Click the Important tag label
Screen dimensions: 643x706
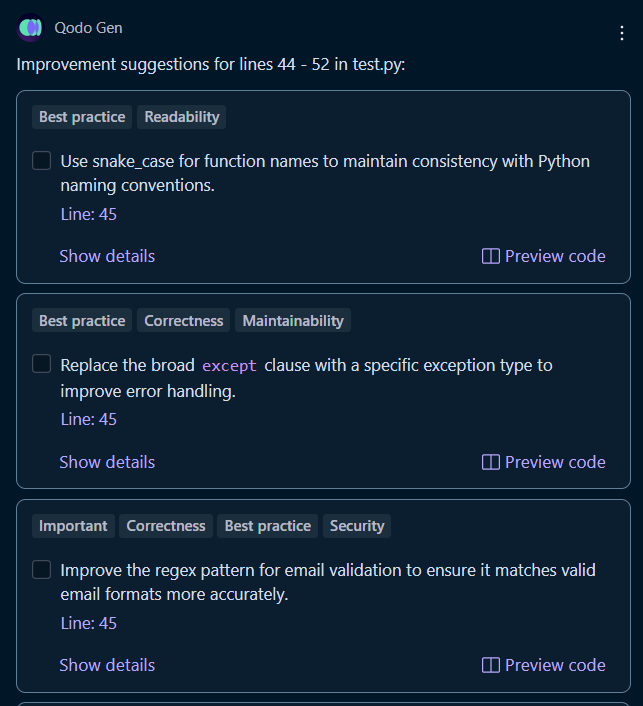(x=73, y=526)
